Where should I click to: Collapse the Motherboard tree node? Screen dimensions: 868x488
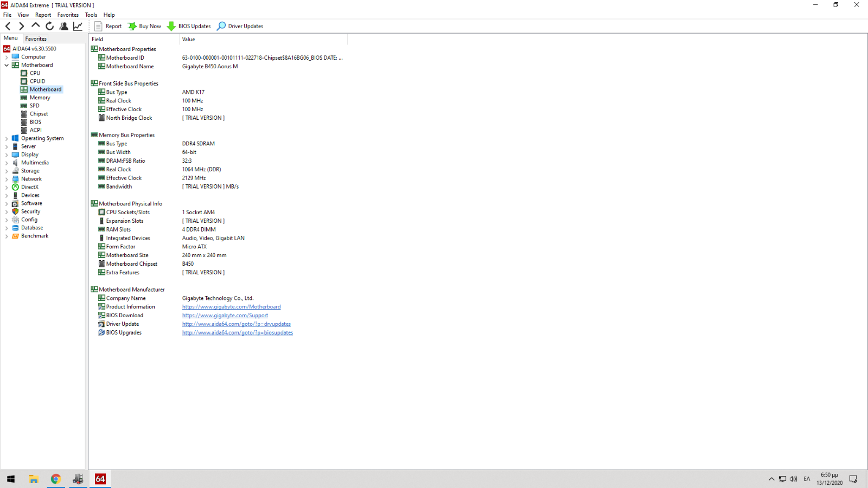[x=7, y=65]
